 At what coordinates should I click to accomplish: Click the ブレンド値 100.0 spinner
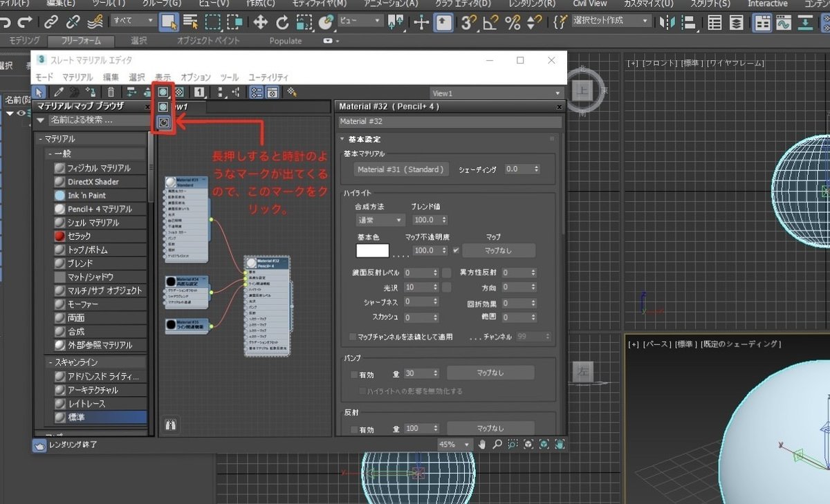pos(429,220)
